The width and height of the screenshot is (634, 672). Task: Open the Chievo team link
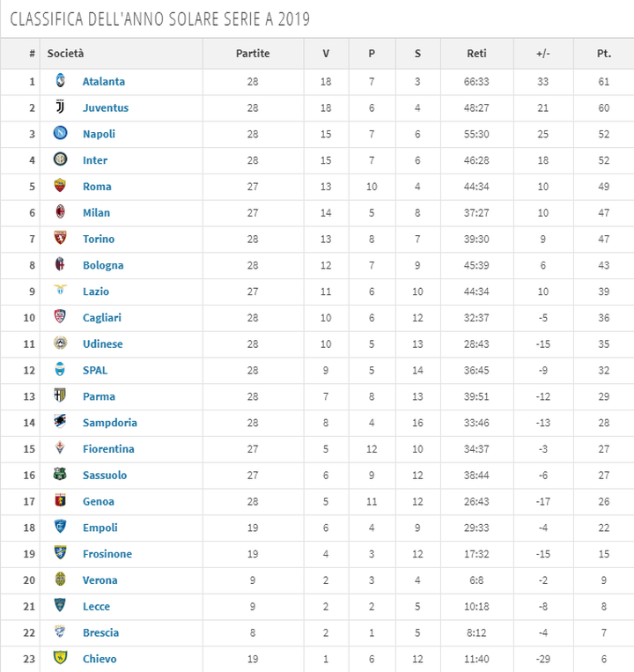click(x=100, y=659)
